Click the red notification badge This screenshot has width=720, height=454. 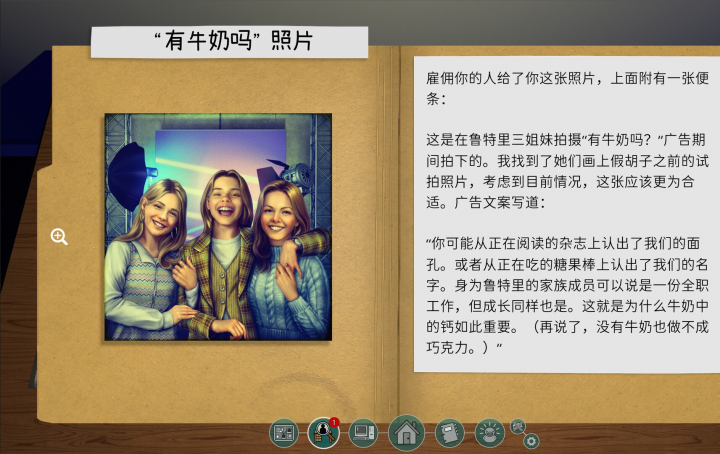tap(333, 423)
